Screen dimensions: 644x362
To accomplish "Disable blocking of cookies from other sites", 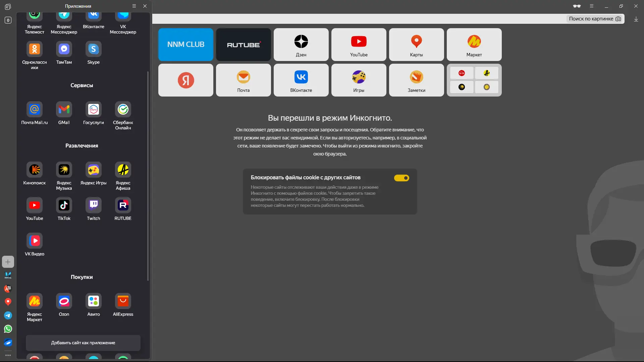I will 401,178.
